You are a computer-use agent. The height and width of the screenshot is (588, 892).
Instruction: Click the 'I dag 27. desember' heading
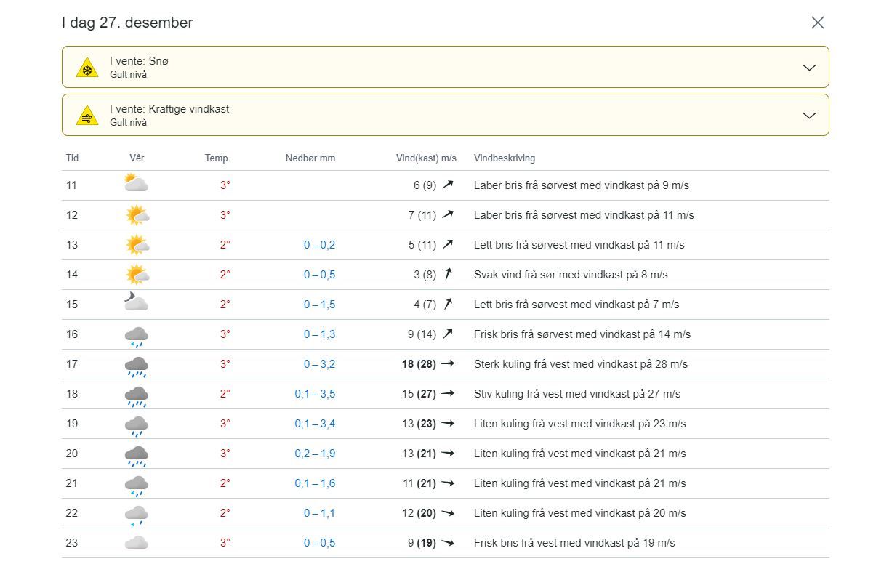127,23
